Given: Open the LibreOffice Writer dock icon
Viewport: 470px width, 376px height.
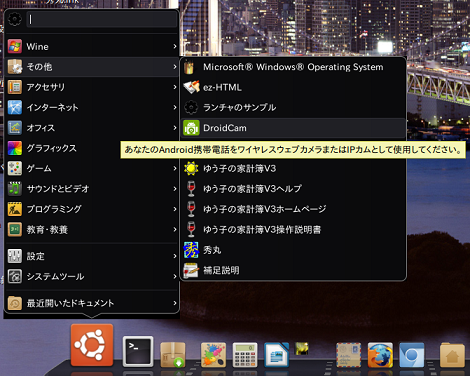Looking at the screenshot, I should (x=276, y=355).
